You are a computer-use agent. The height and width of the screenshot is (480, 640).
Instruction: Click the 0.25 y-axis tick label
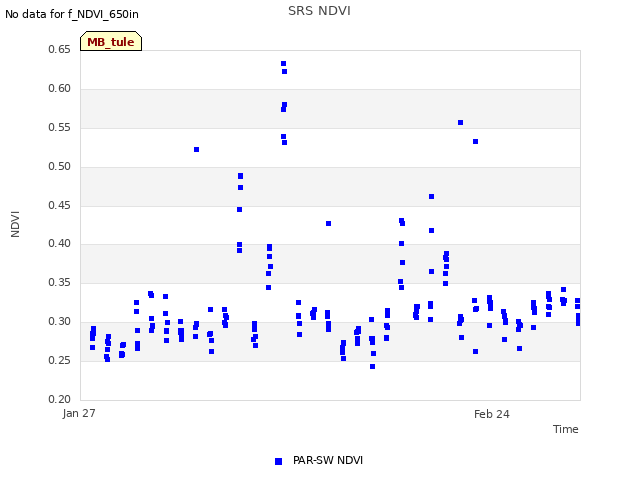pos(59,360)
